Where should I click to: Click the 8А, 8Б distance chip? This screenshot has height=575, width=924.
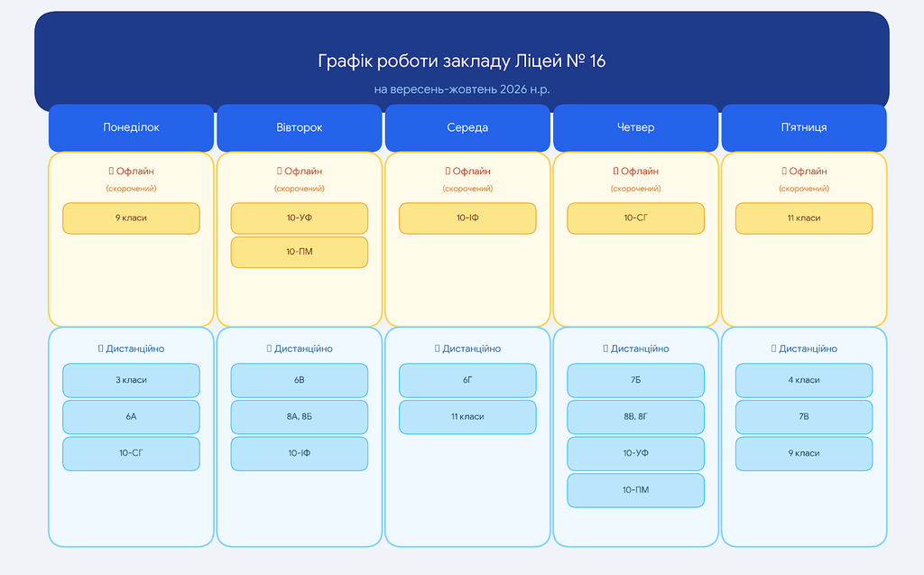pyautogui.click(x=300, y=417)
